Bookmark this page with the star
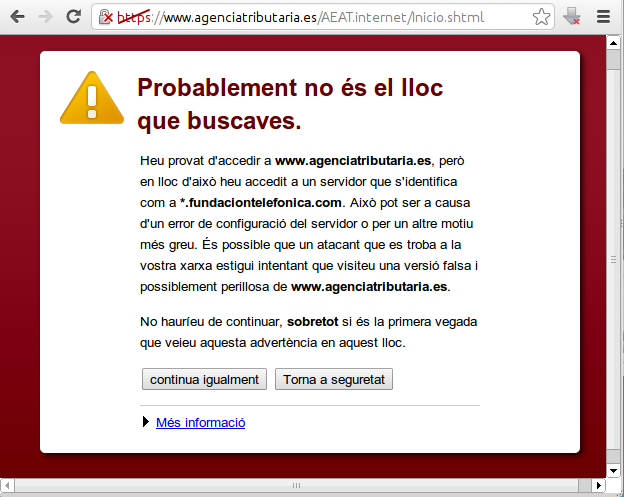The height and width of the screenshot is (497, 624). pos(541,16)
